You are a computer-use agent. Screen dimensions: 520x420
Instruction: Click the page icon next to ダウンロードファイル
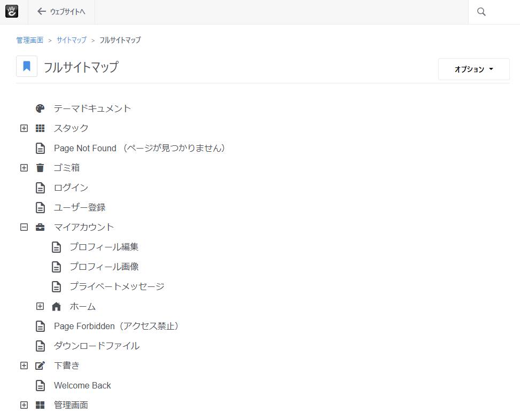[40, 346]
